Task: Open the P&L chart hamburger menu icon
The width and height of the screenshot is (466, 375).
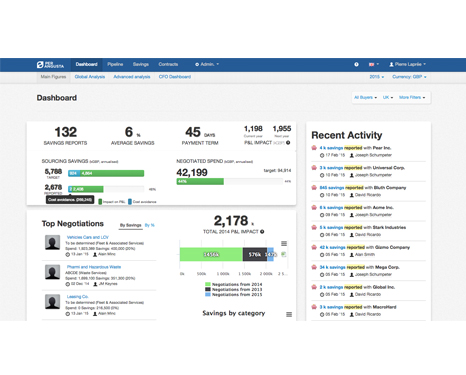Action: [284, 244]
